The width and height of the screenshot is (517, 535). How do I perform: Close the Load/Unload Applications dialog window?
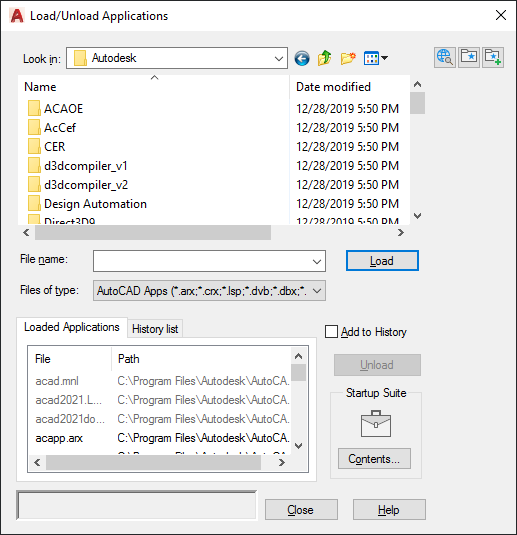coord(501,15)
